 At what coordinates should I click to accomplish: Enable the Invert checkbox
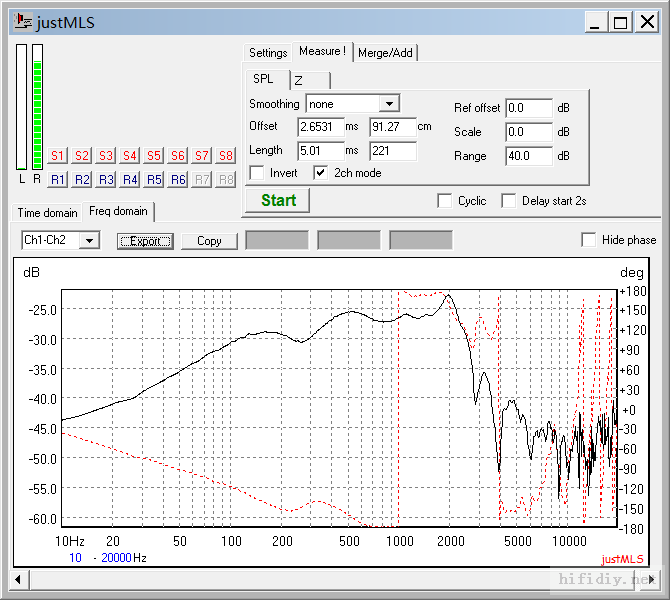257,173
